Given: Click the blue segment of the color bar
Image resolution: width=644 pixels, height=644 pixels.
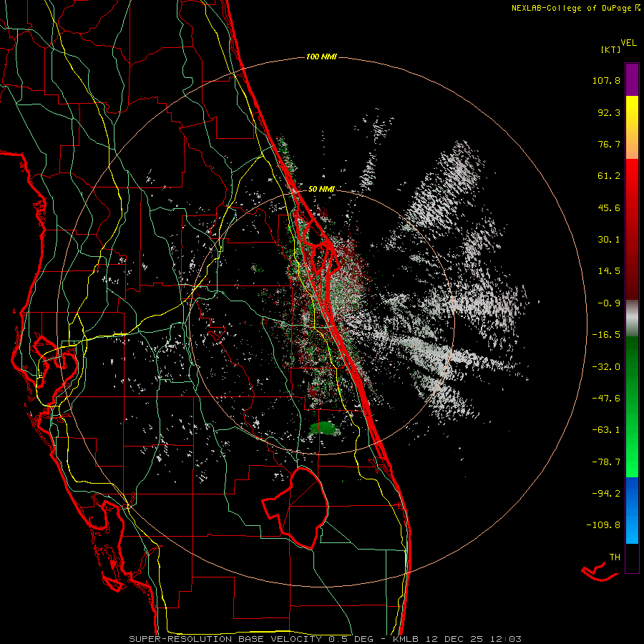Looking at the screenshot, I should pos(632,510).
